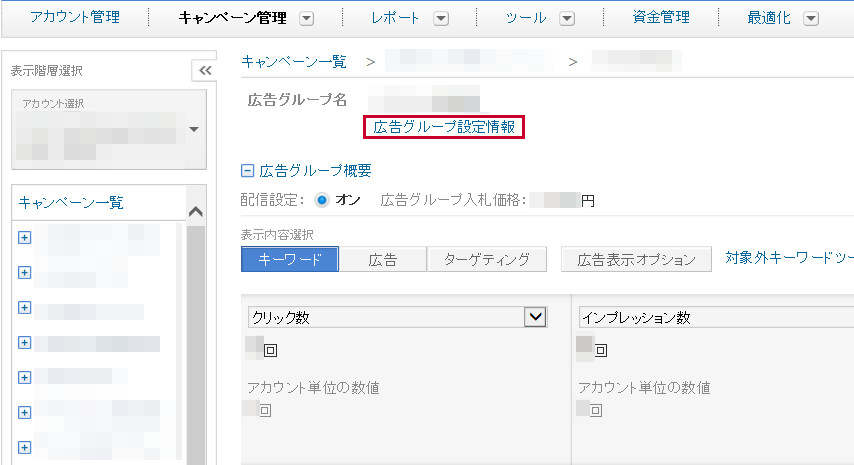Expand the third campaign tree plus icon
Viewport: 854px width, 465px height.
click(25, 308)
